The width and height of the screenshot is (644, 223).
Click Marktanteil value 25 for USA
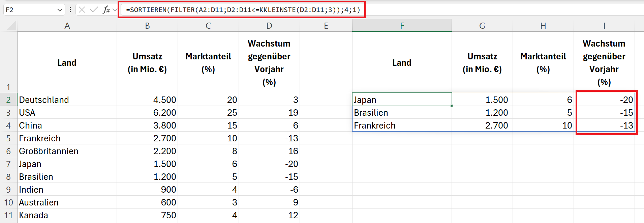coord(208,113)
